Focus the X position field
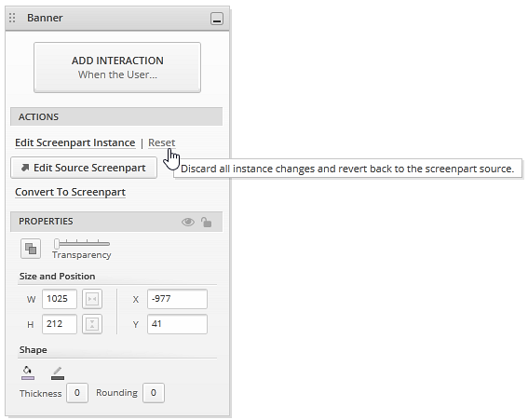 point(177,299)
